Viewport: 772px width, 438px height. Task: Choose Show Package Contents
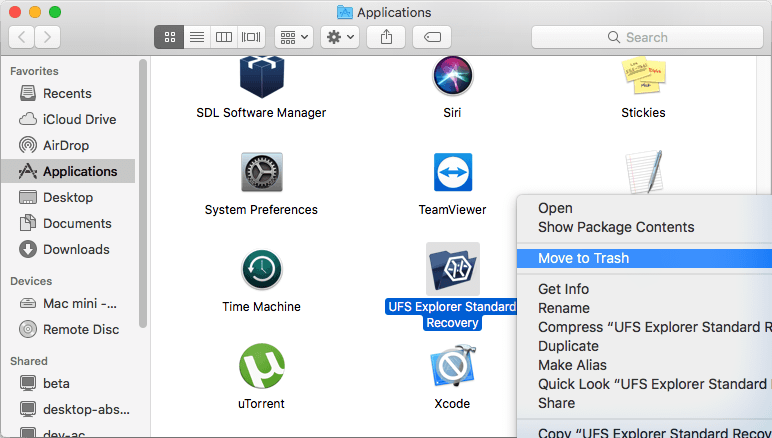644,227
